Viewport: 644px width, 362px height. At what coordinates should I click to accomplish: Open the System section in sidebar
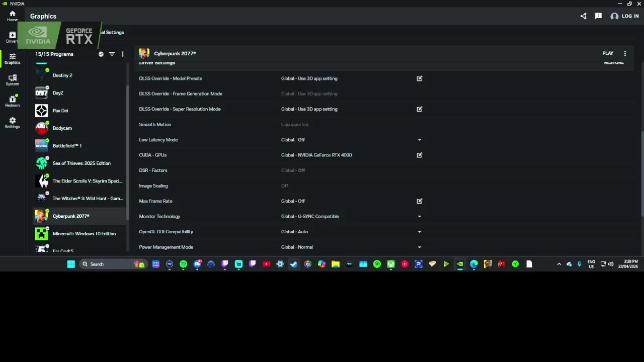tap(12, 80)
